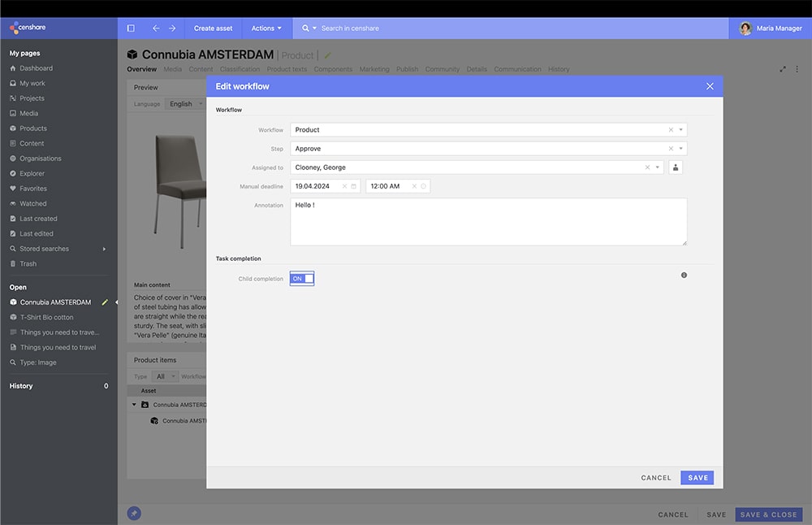Viewport: 812px width, 525px height.
Task: Open Products in sidebar
Action: tap(33, 128)
